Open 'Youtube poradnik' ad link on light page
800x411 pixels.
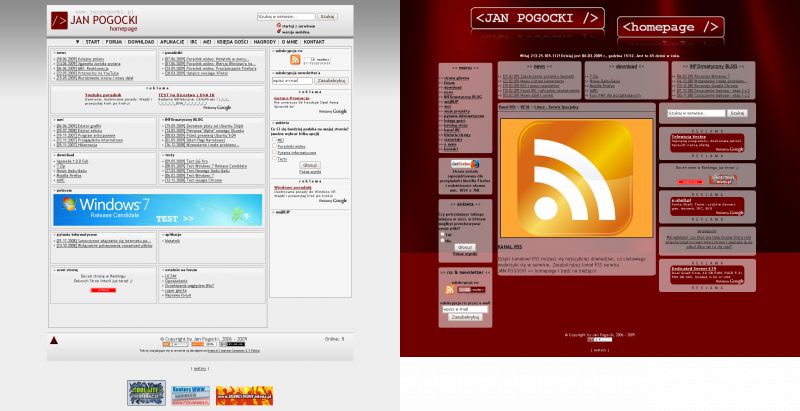(103, 95)
